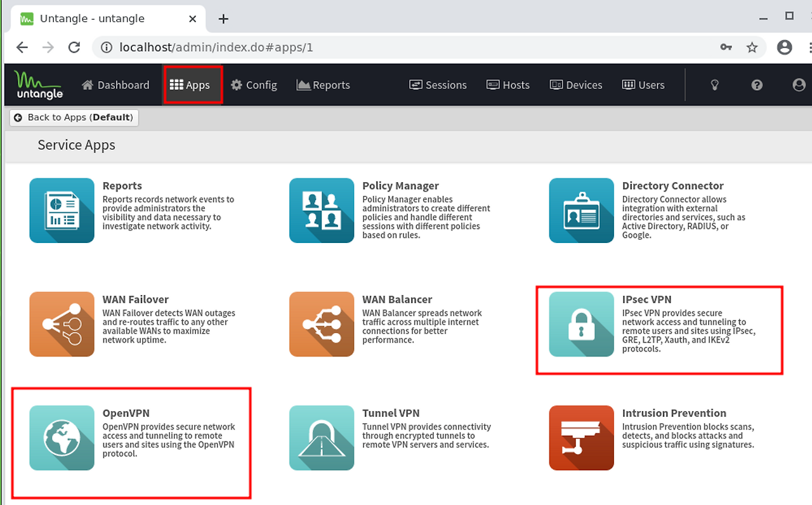Viewport: 812px width, 505px height.
Task: View Hosts
Action: point(508,85)
